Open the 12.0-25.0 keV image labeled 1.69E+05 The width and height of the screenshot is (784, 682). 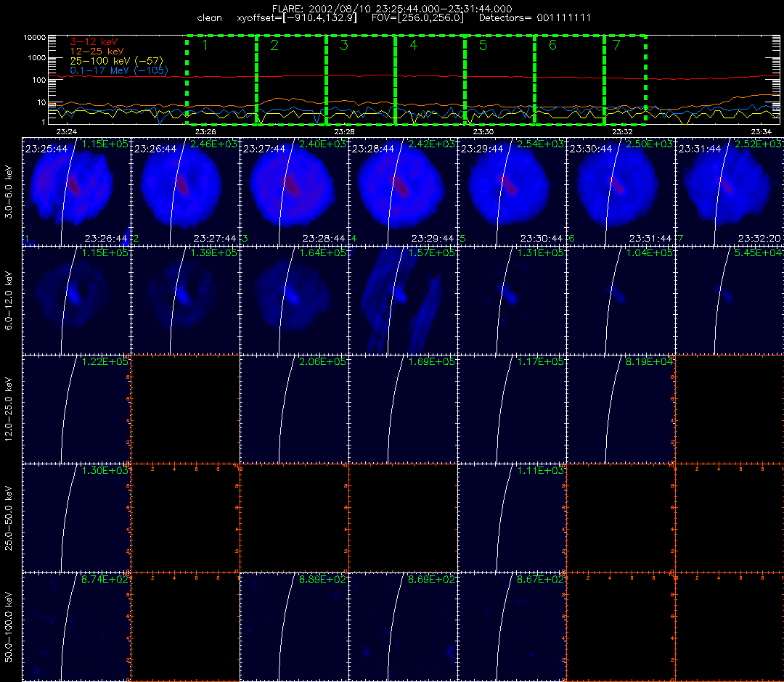[404, 410]
